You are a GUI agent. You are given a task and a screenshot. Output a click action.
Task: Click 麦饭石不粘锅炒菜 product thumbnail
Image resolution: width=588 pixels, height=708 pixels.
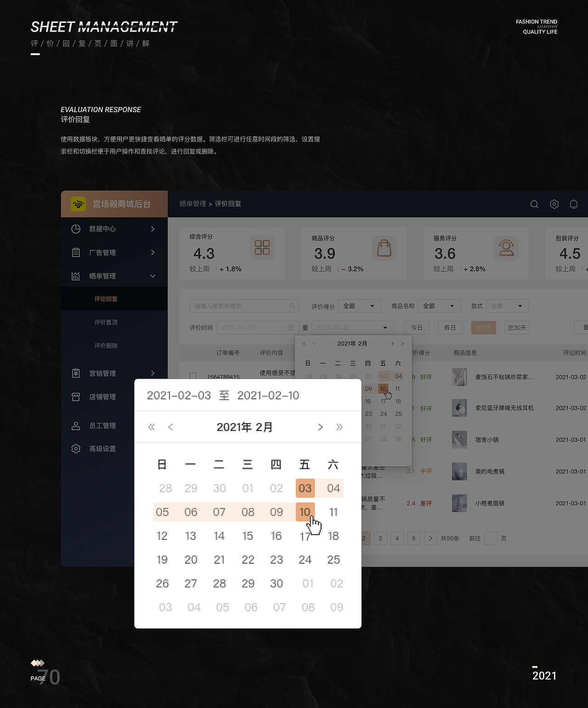click(459, 377)
